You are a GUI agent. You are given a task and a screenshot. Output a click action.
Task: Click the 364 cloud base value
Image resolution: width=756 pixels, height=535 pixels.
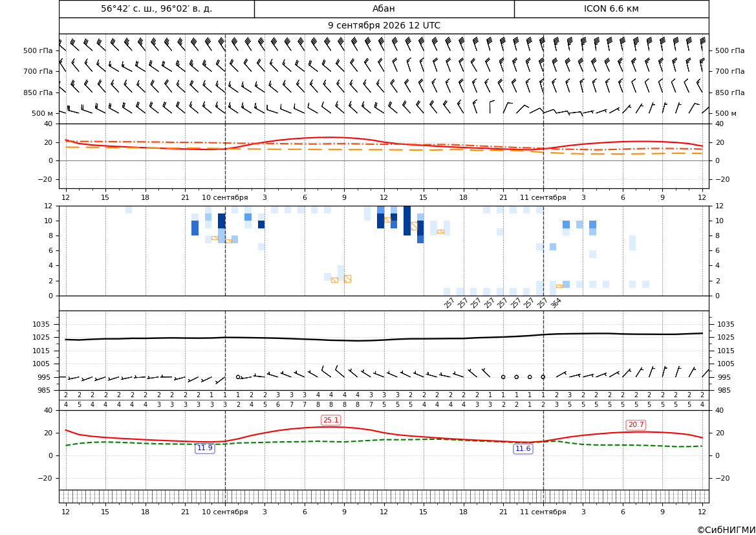(x=556, y=303)
